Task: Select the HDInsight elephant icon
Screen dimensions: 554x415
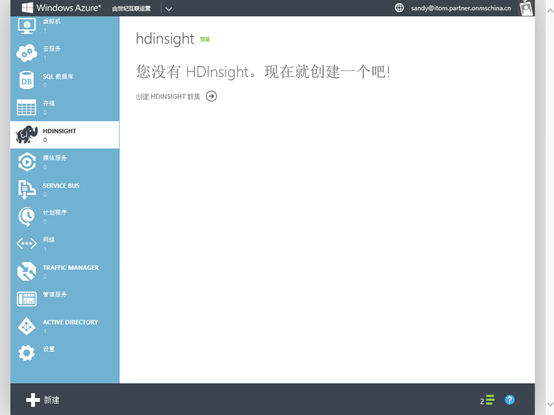Action: (26, 135)
